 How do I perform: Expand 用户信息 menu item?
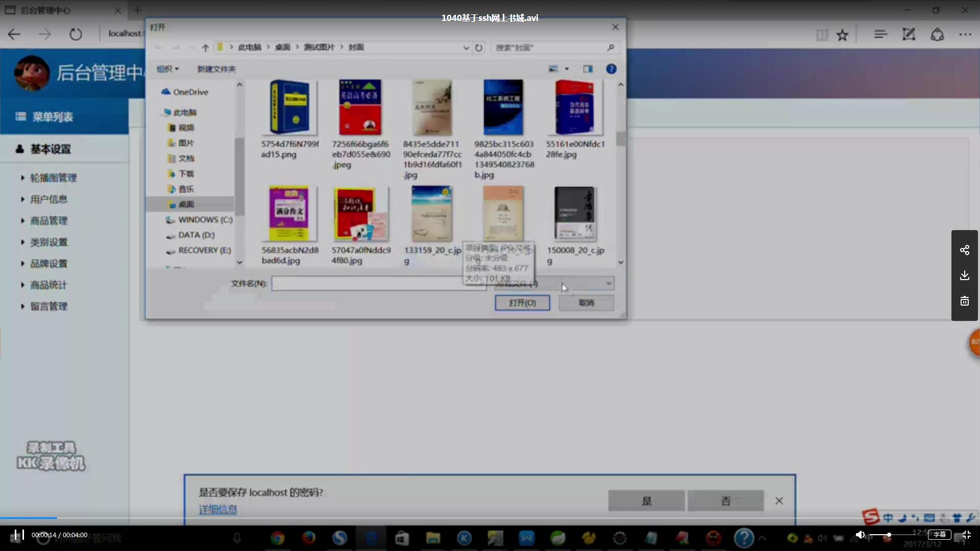(x=48, y=199)
